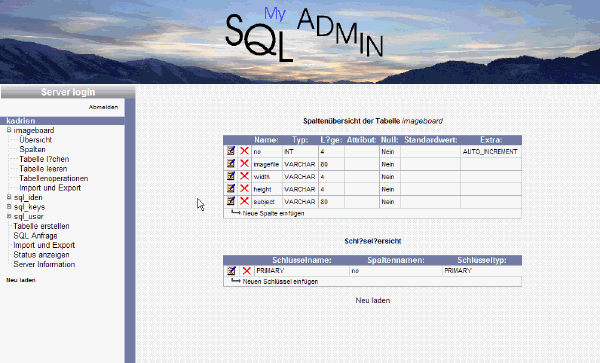Select imageboard table in the tree
The image size is (600, 363).
pos(34,130)
